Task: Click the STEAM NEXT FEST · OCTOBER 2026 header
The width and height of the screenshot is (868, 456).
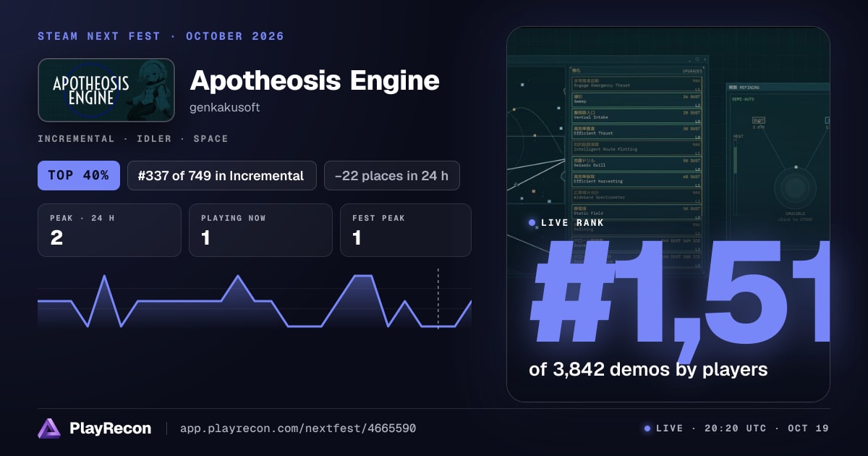Action: coord(161,36)
